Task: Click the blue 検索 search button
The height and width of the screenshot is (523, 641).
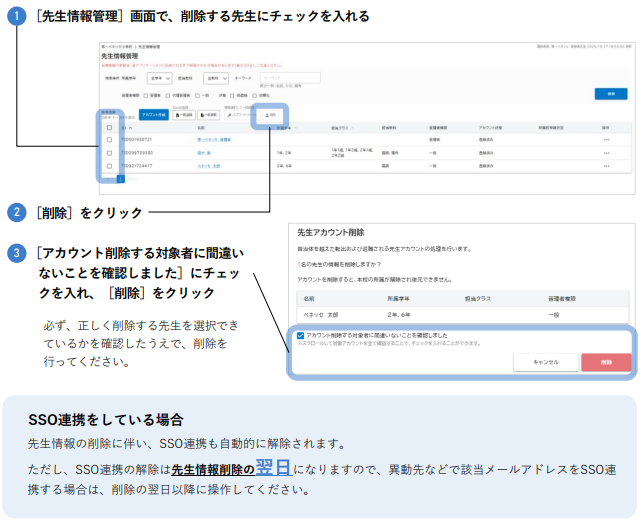Action: pyautogui.click(x=611, y=94)
